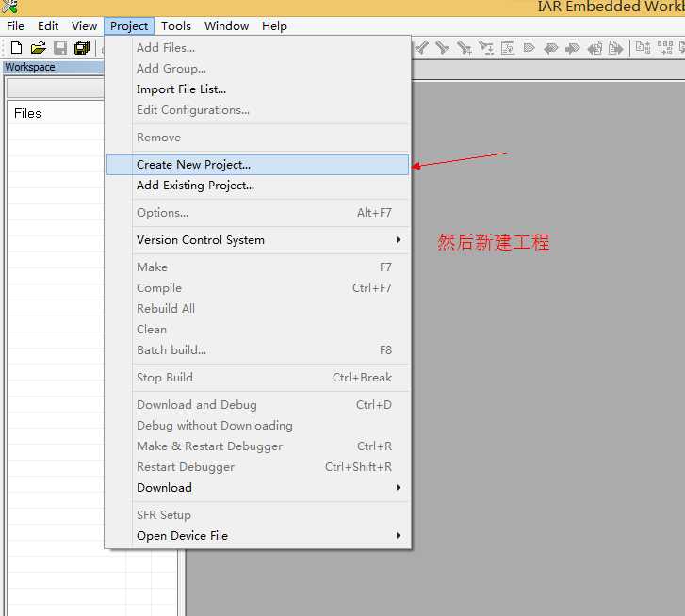Open the Edit menu

(48, 26)
